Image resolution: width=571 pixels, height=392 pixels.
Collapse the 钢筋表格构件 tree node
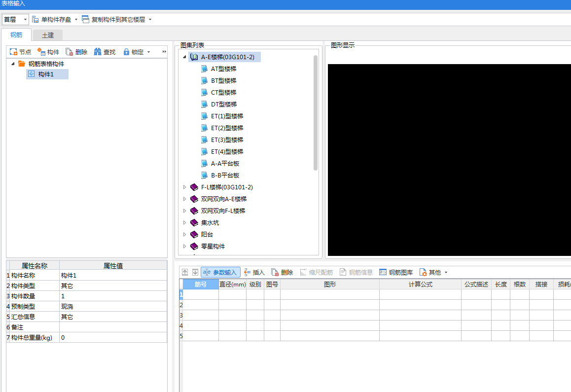pyautogui.click(x=13, y=64)
